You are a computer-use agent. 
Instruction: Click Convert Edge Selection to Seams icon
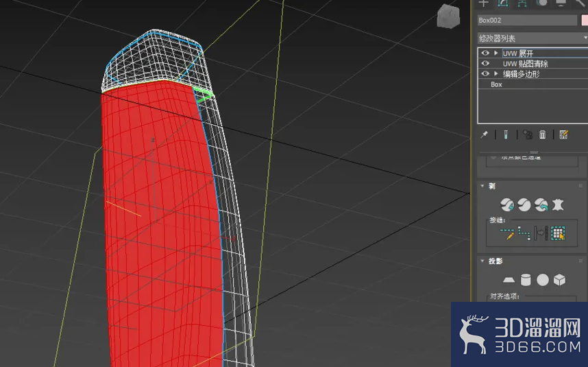tap(541, 233)
